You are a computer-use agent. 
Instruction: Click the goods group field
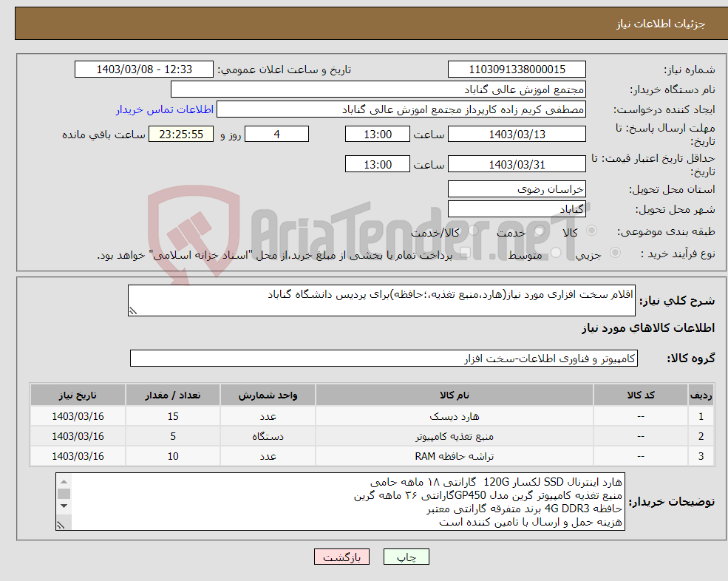pos(384,358)
